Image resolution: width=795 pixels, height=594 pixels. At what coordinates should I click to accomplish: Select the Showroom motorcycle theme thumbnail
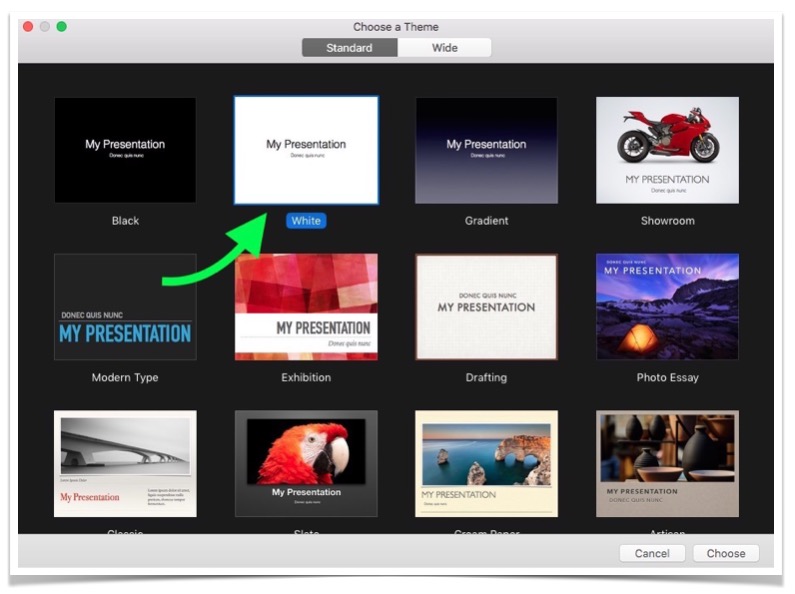click(667, 151)
